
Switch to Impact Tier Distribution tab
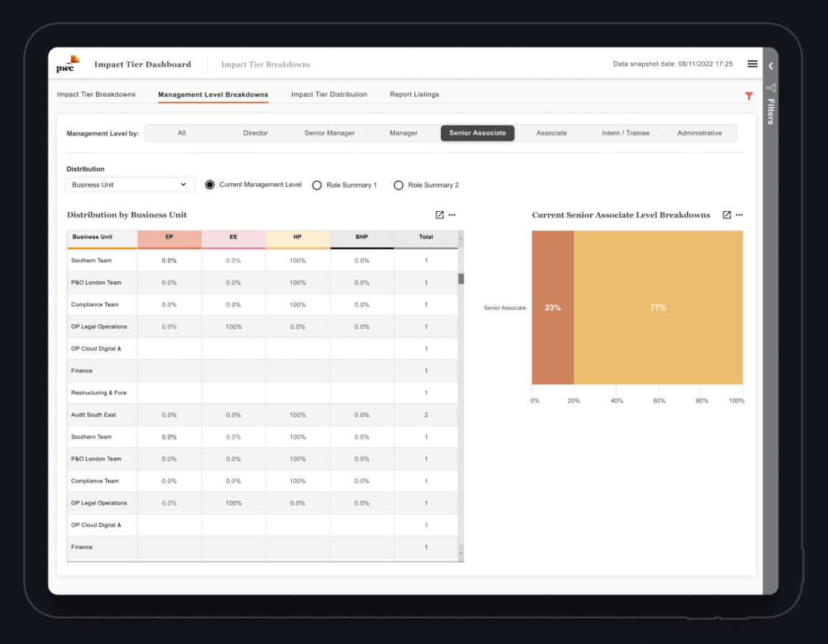tap(328, 94)
